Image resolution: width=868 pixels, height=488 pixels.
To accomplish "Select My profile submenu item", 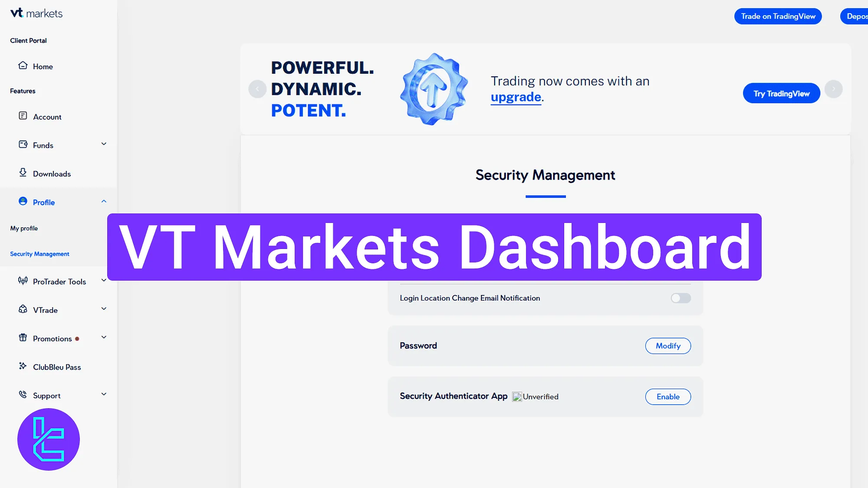I will pos(24,228).
